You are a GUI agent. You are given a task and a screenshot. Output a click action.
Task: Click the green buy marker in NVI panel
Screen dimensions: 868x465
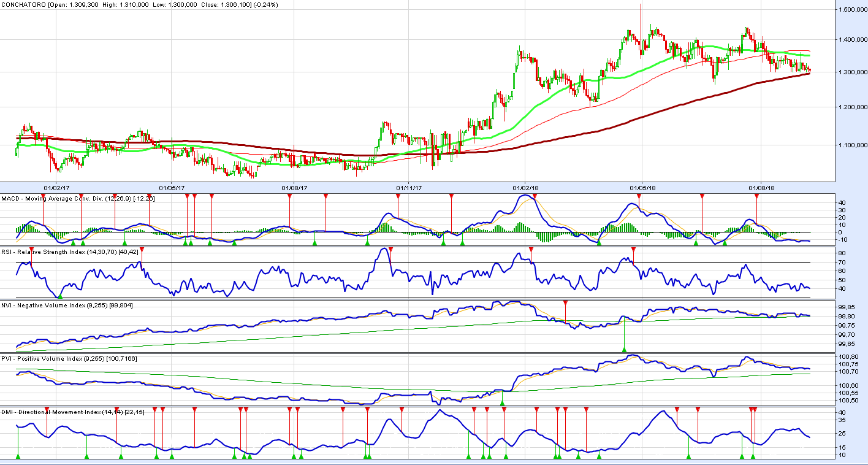(x=624, y=350)
